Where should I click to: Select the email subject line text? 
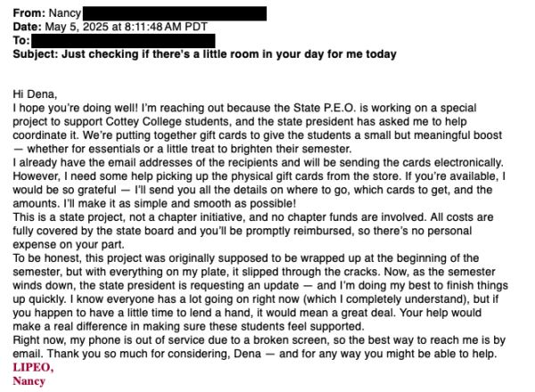pos(229,53)
